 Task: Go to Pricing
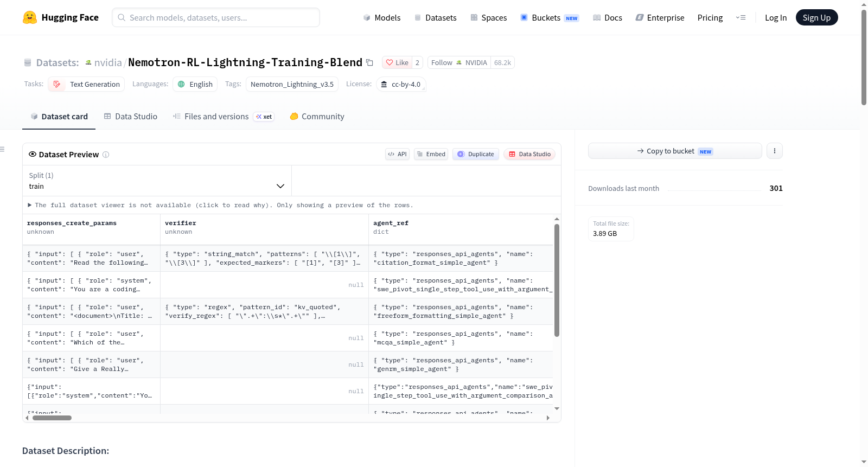(710, 17)
